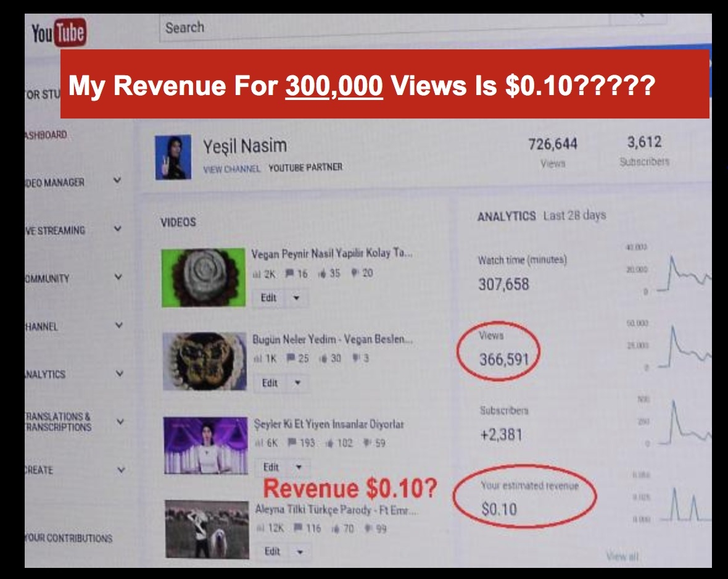Click the Subscribers value +2,381
This screenshot has width=728, height=579.
coord(502,435)
